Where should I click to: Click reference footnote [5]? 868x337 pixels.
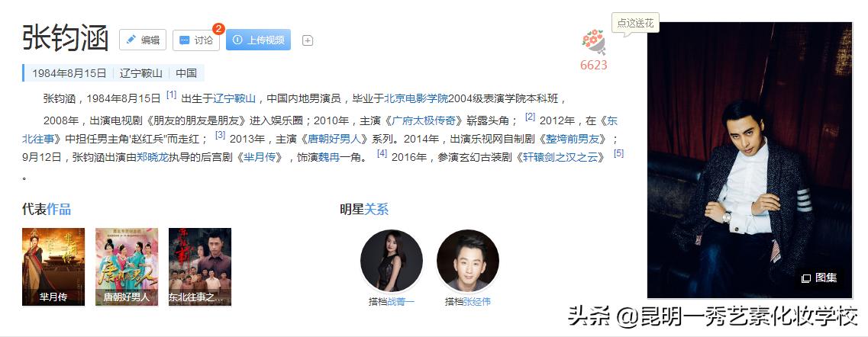(x=619, y=153)
